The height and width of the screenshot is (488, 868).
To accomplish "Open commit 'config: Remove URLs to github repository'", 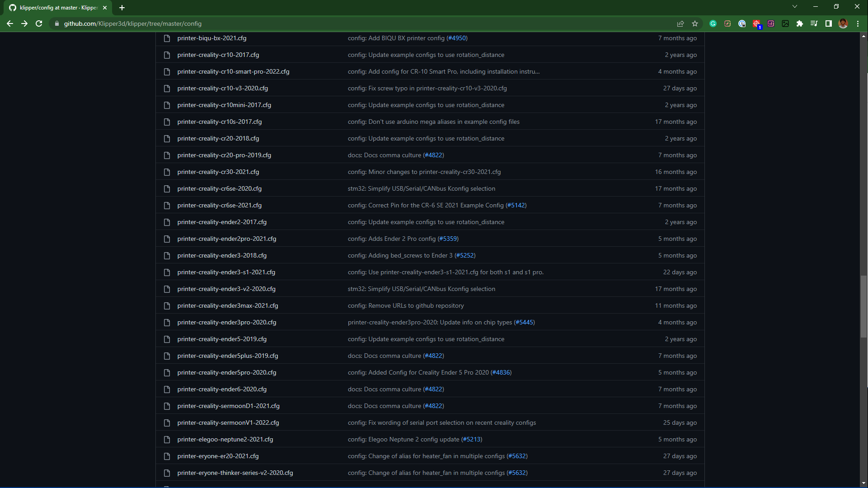I will pos(405,305).
